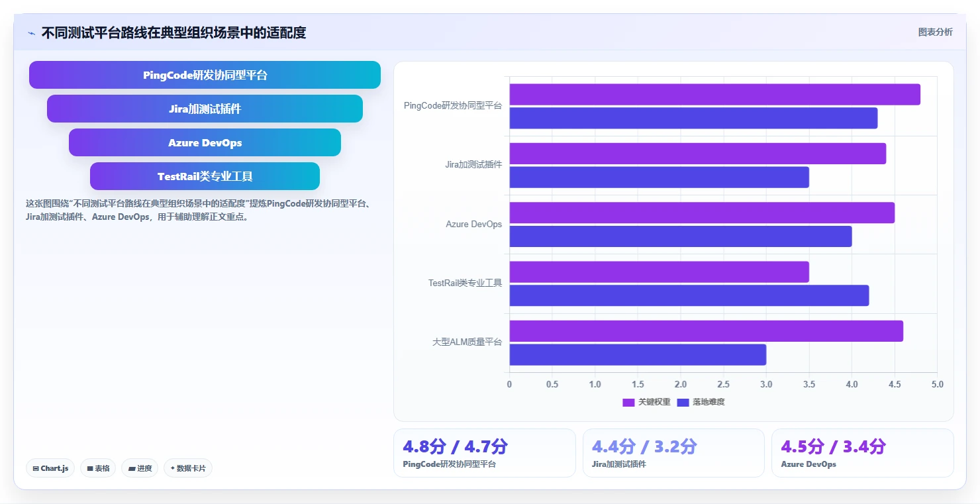
Task: Click the purple 关键权重 bar for Jira加测试插件
Action: click(697, 154)
